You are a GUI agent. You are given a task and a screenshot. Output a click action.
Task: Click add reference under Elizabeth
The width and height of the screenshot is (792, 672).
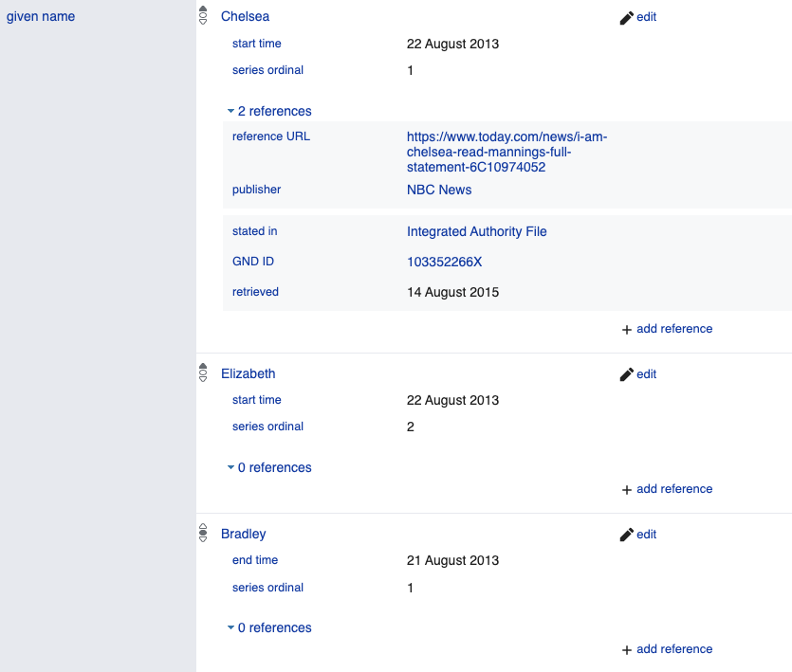pyautogui.click(x=674, y=489)
